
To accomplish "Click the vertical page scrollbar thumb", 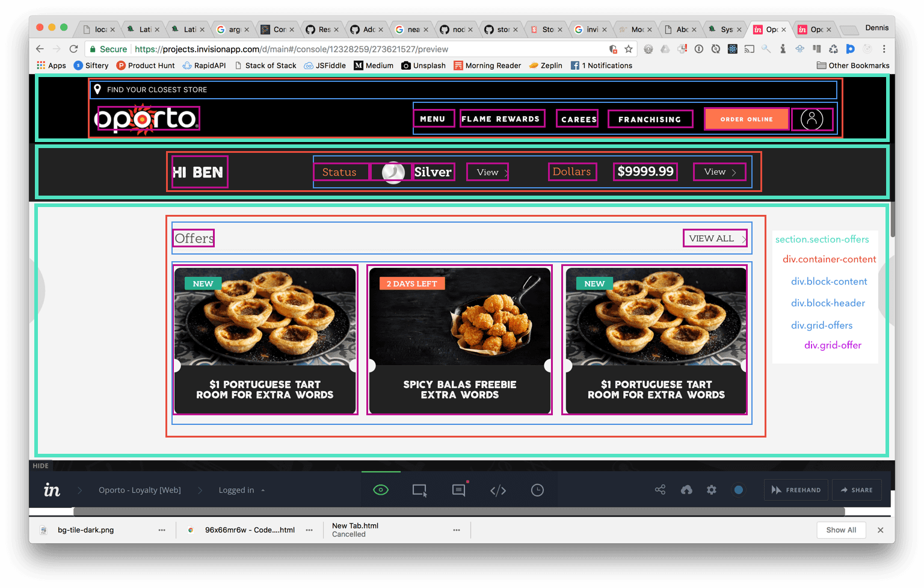I will [893, 219].
